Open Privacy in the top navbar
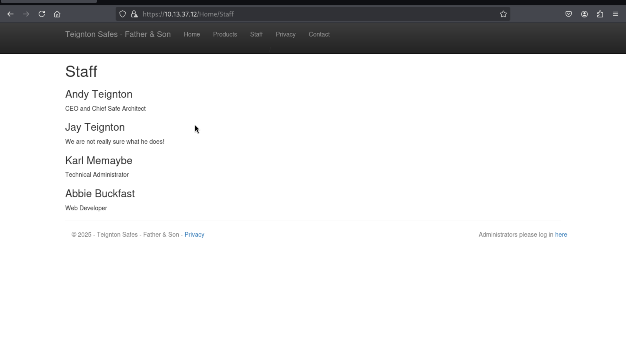The width and height of the screenshot is (626, 364). (286, 34)
